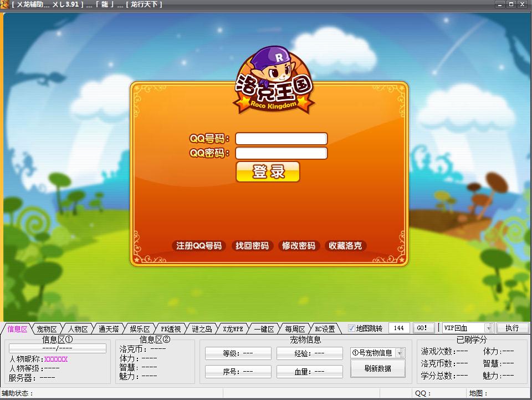Click the progress bar in 信息区①
The width and height of the screenshot is (532, 400).
[x=57, y=348]
